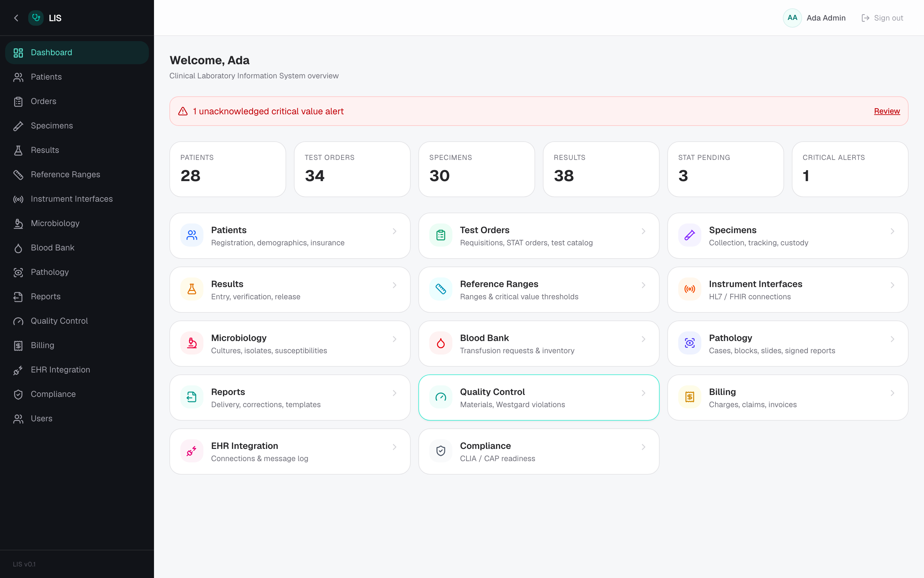Click the purple Specimens card icon
The width and height of the screenshot is (924, 578).
coord(689,235)
